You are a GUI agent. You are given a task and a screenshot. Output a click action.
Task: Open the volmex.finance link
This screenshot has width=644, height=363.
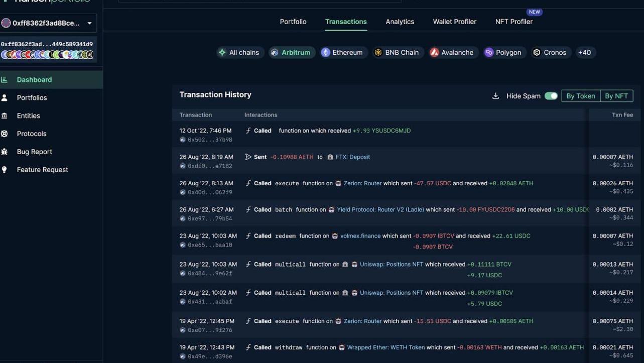click(x=360, y=236)
